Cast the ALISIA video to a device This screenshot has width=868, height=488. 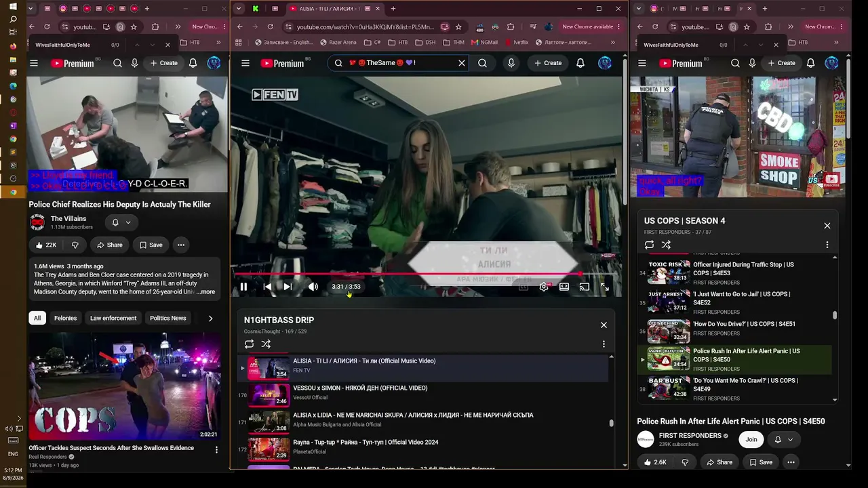585,287
